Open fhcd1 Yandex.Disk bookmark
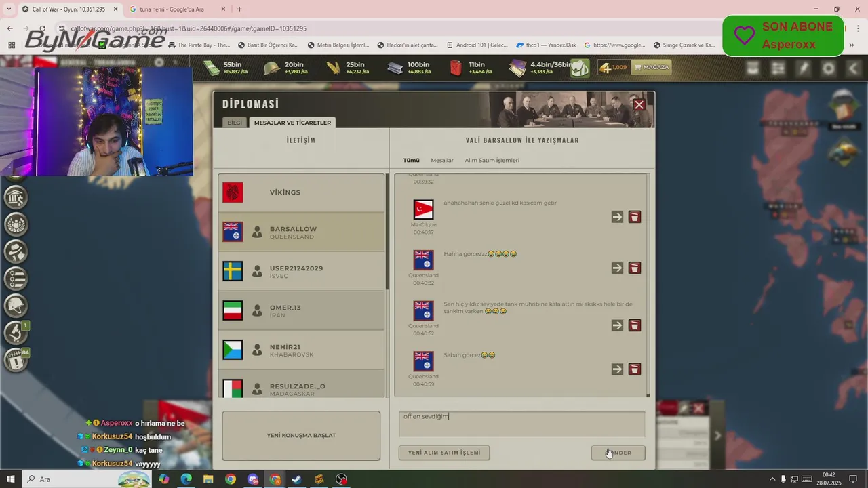868x488 pixels. coord(546,45)
